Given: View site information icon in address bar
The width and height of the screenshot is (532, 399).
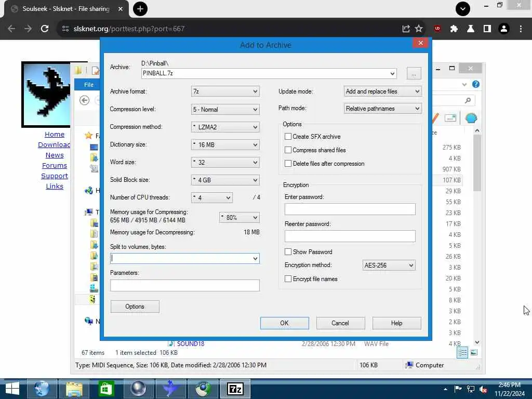Looking at the screenshot, I should click(x=65, y=29).
